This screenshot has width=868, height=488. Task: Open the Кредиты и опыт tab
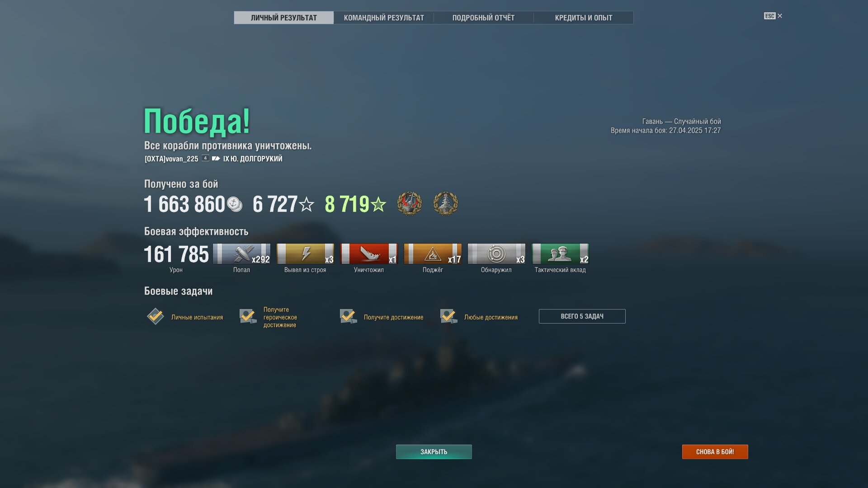[583, 18]
